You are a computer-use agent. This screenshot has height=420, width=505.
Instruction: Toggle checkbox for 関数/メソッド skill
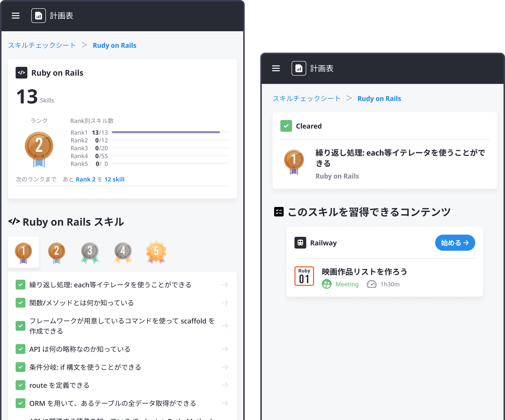click(20, 303)
